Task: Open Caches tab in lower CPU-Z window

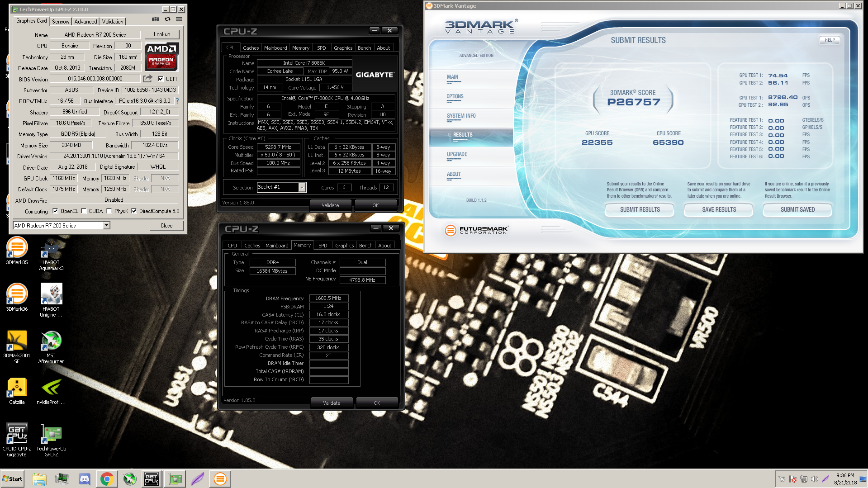Action: 252,246
